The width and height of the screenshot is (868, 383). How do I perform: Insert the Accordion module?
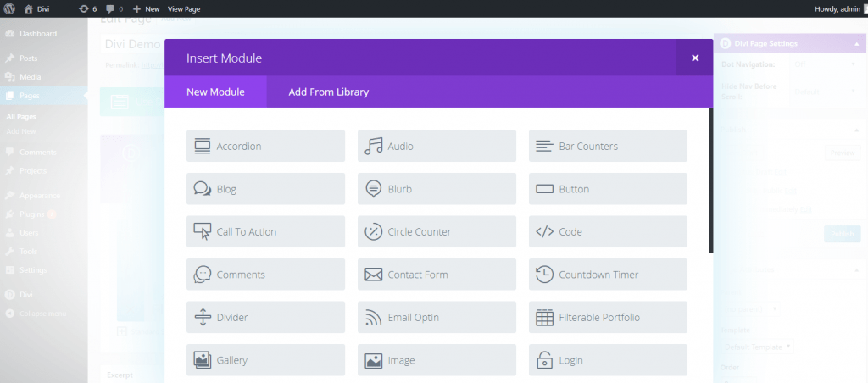click(x=265, y=146)
